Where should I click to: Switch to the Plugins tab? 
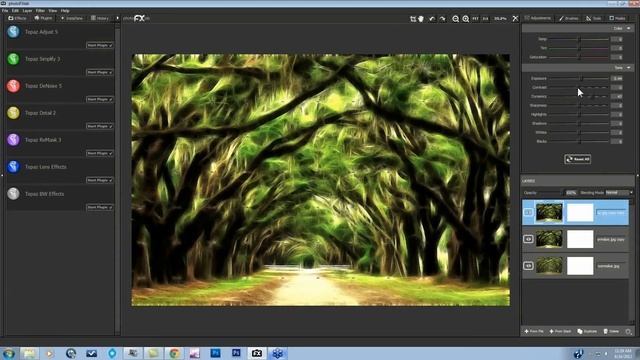tap(43, 18)
